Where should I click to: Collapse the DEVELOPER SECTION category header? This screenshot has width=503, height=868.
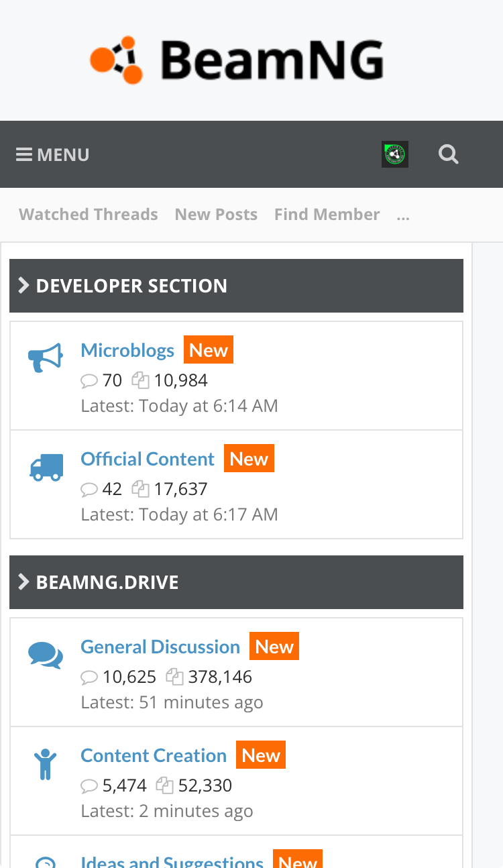click(x=236, y=286)
